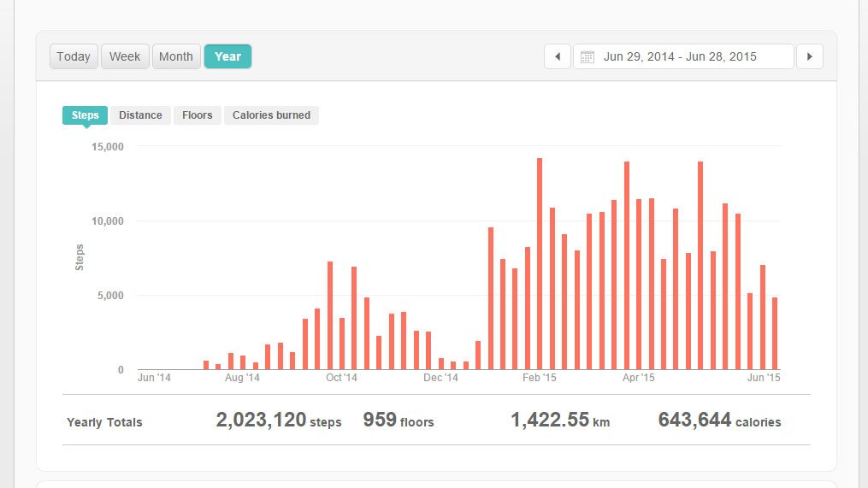Show the Distance chart

coord(140,115)
